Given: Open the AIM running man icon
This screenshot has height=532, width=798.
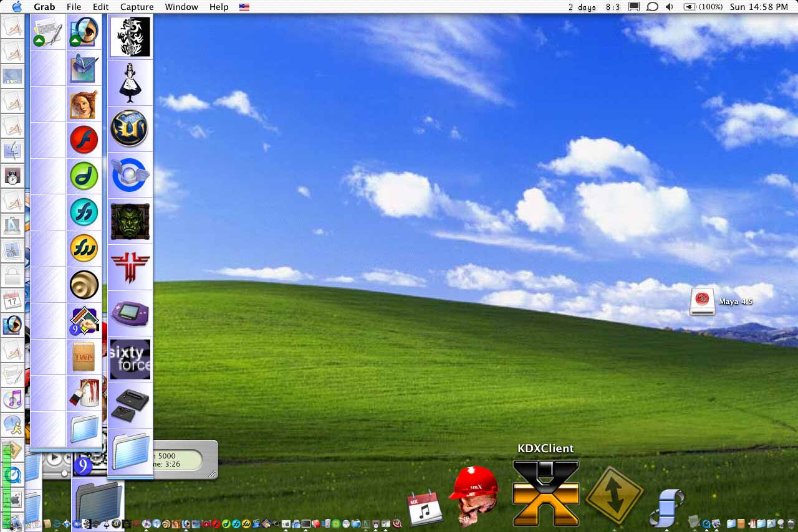Looking at the screenshot, I should [x=12, y=425].
